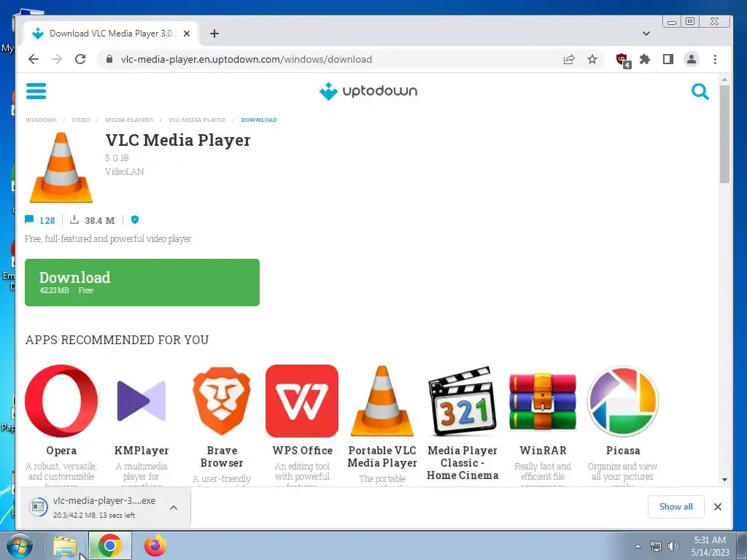Open the 128 comments icon
747x560 pixels.
[29, 219]
